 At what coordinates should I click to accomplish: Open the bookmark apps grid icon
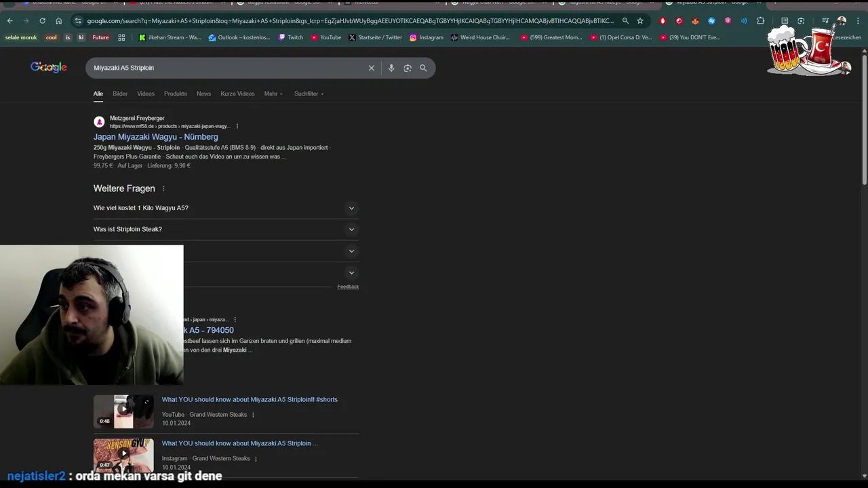click(x=121, y=37)
